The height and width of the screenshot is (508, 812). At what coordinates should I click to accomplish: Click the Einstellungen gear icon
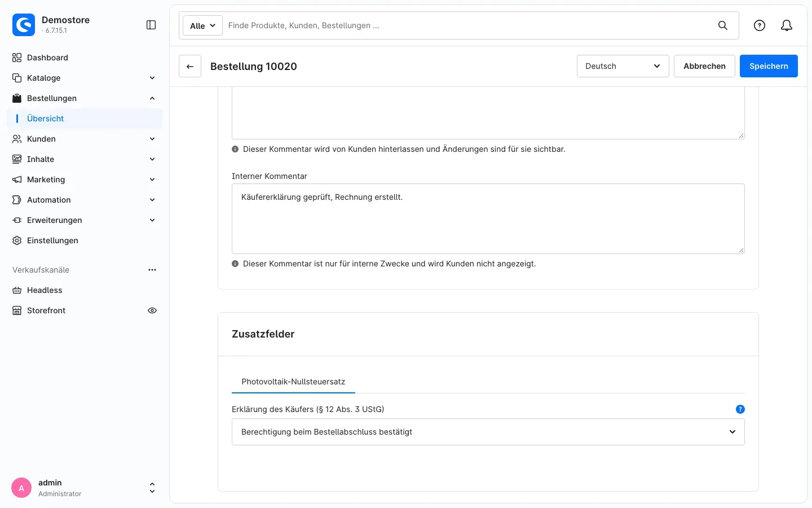coord(17,240)
